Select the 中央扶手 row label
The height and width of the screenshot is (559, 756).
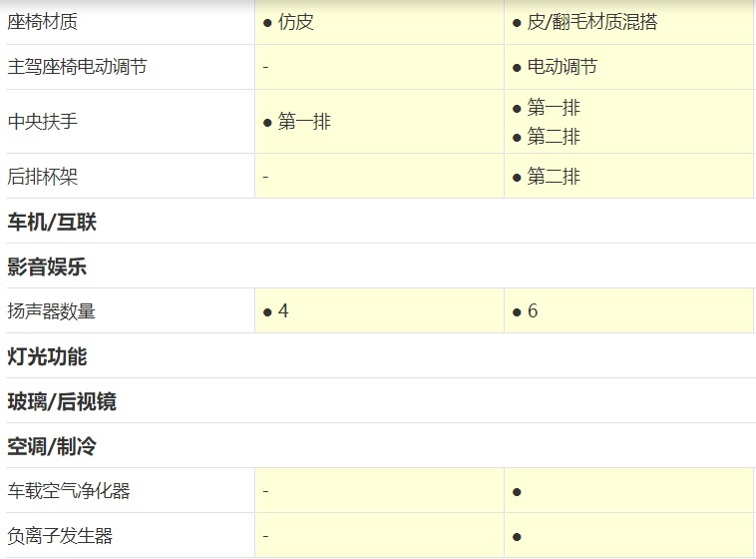pyautogui.click(x=43, y=121)
